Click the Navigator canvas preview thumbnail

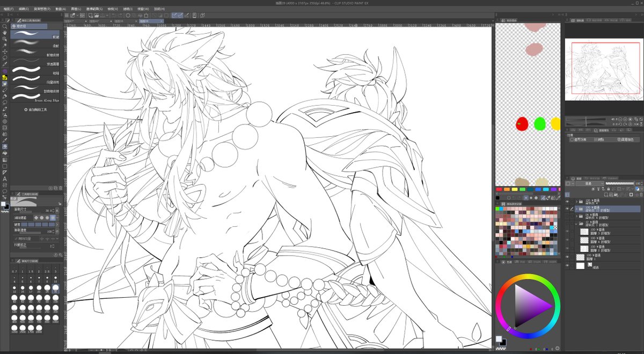click(604, 69)
